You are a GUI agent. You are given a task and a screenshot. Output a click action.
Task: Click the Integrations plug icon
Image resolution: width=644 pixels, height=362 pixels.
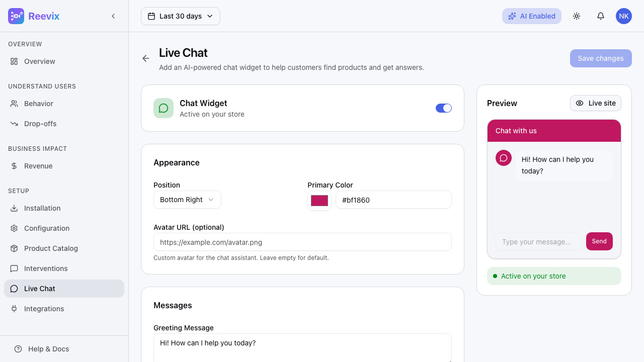click(14, 309)
